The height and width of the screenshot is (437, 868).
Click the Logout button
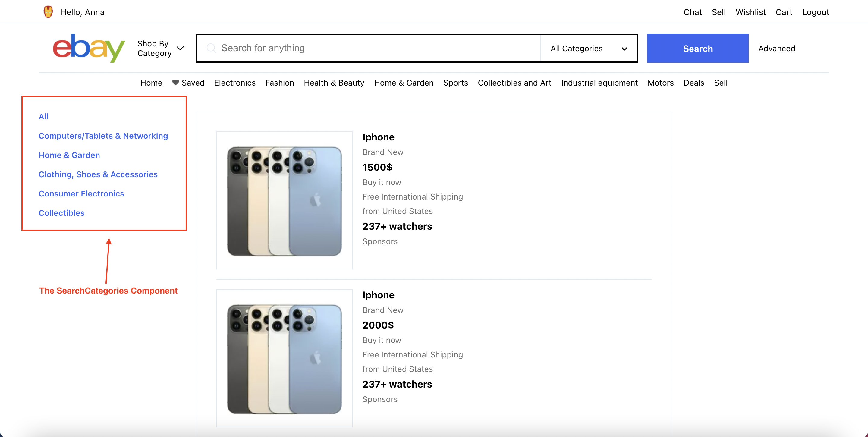coord(814,11)
